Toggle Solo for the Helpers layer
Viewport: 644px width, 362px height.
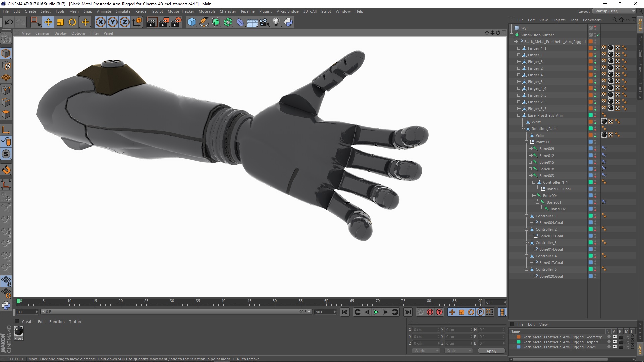pyautogui.click(x=609, y=342)
